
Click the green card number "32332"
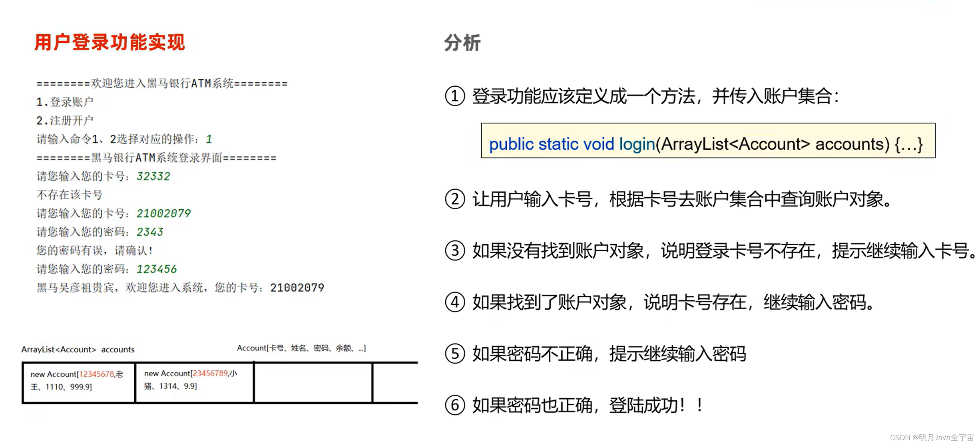point(153,176)
